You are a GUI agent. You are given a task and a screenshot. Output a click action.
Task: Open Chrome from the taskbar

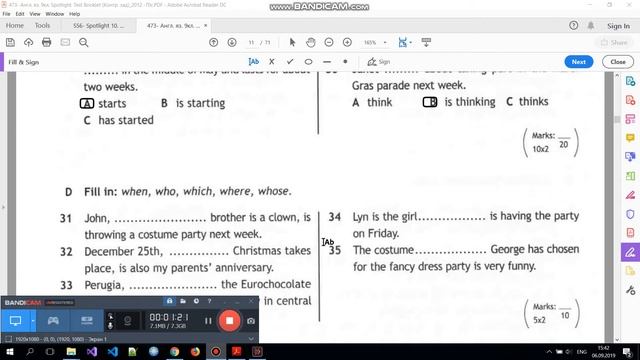click(174, 351)
